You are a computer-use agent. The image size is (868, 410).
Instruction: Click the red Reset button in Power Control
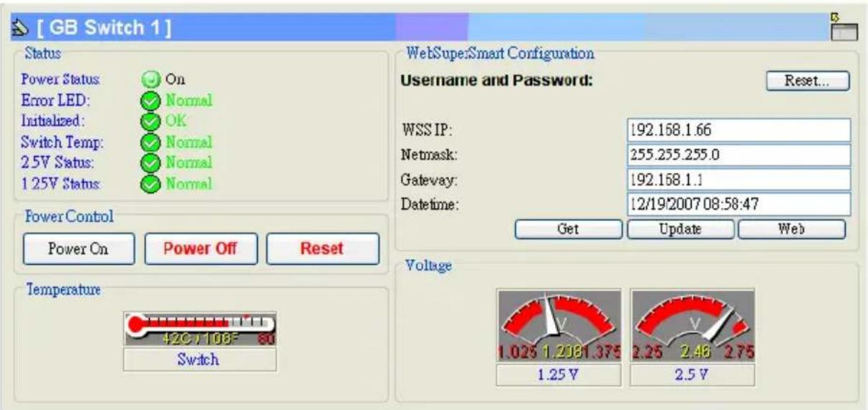[323, 249]
